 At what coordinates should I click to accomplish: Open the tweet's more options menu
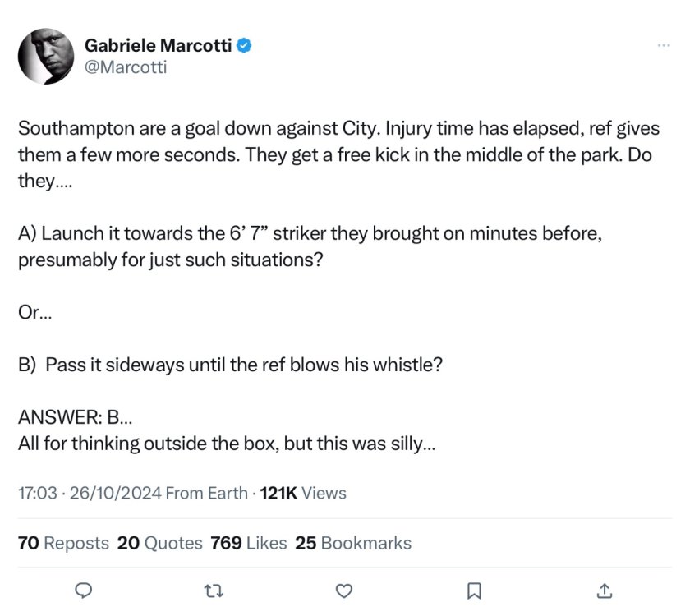664,45
